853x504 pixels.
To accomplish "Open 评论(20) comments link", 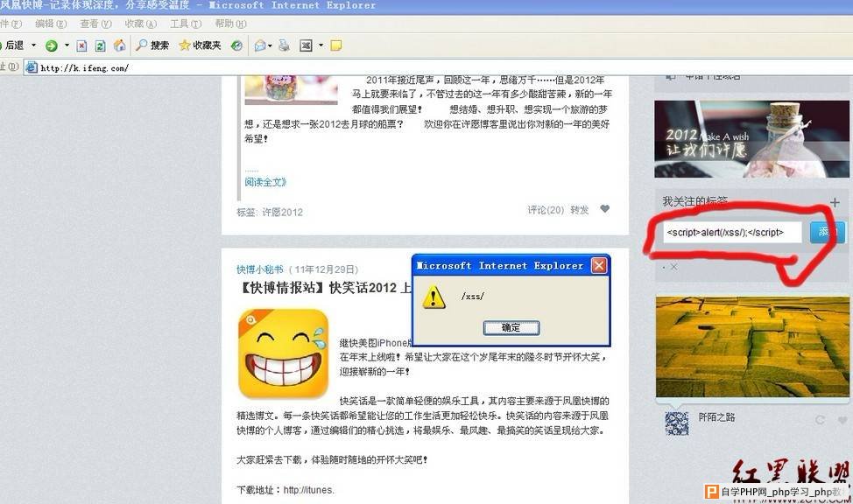I will tap(546, 210).
